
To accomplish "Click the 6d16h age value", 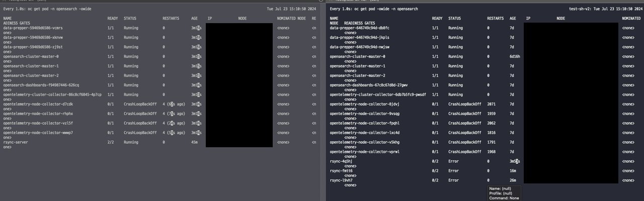I will pyautogui.click(x=515, y=57).
